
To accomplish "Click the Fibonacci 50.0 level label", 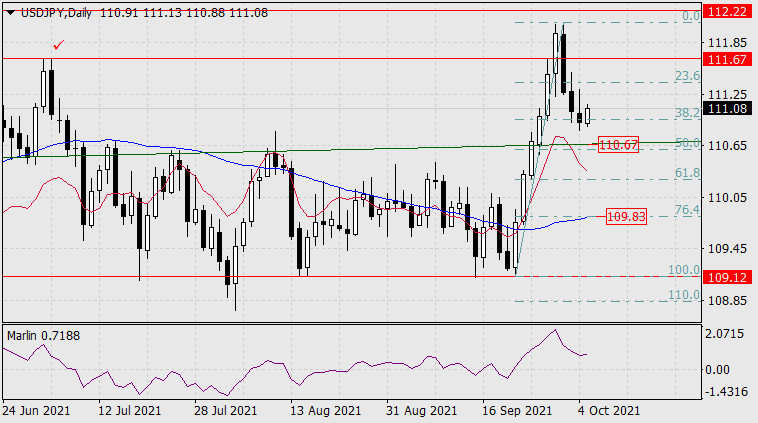I will (x=687, y=143).
